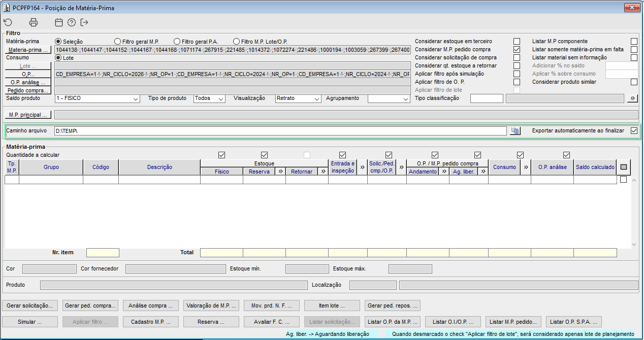This screenshot has height=340, width=644.
Task: Click the table vertical scrollbar down arrow
Action: point(633,245)
